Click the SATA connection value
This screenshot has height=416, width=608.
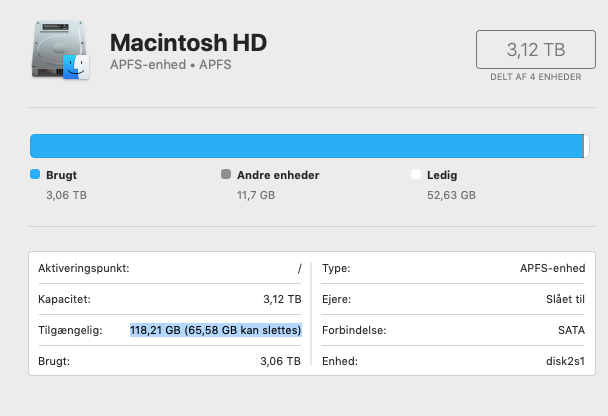click(571, 330)
